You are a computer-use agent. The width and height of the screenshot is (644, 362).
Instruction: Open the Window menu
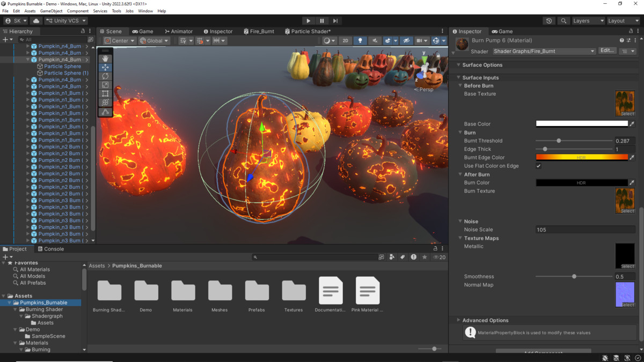(x=145, y=11)
